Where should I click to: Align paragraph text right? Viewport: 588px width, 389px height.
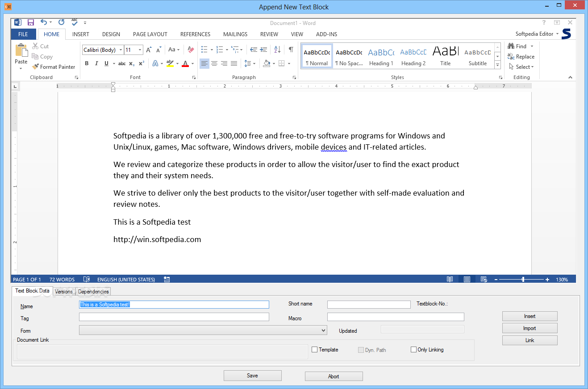[224, 63]
